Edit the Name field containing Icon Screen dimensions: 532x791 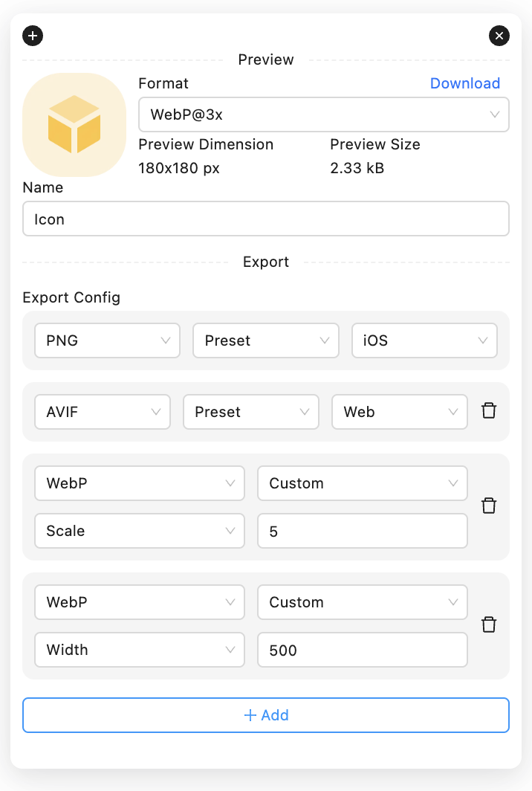(266, 219)
